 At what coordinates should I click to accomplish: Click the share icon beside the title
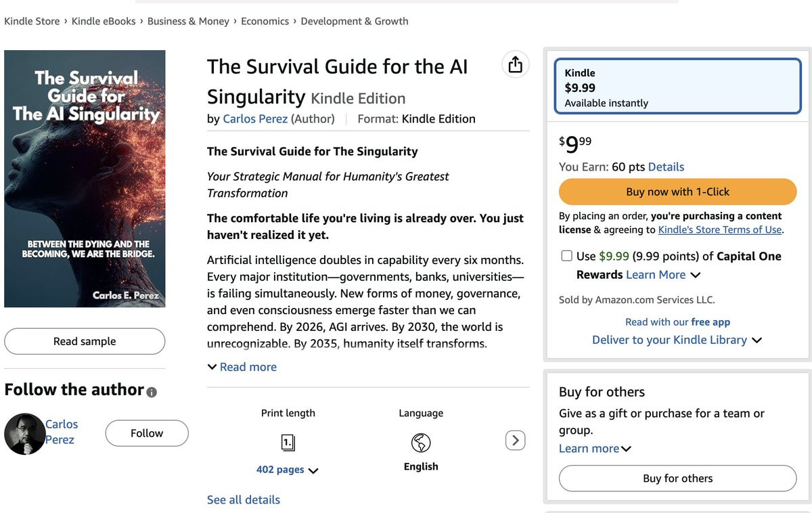point(516,64)
